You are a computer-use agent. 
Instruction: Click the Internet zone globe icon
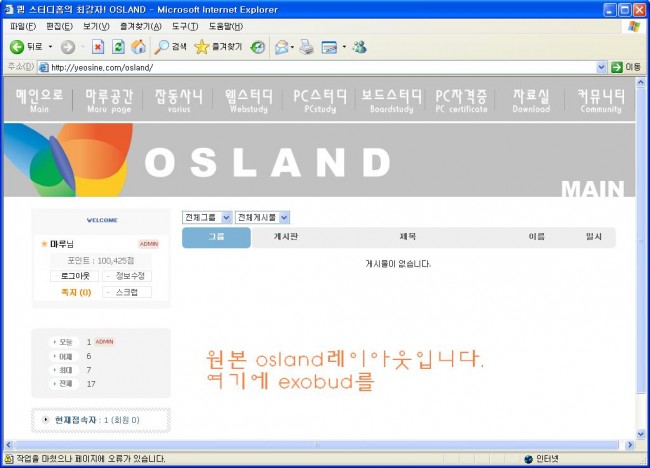(x=528, y=458)
